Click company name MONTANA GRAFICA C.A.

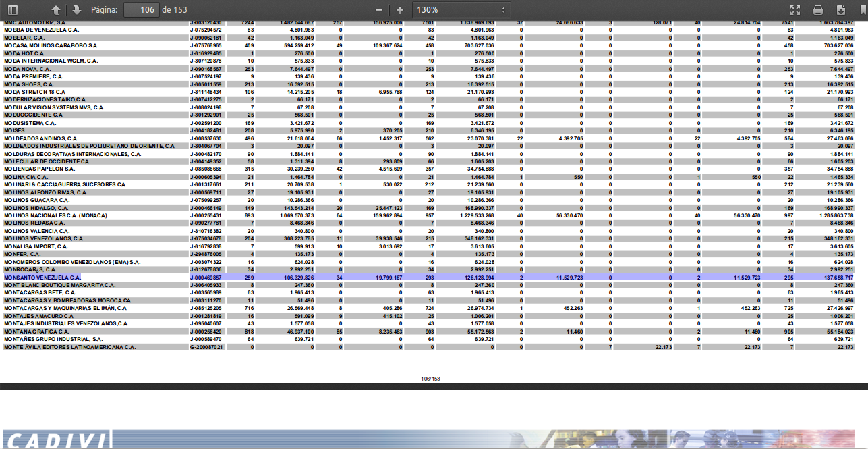point(36,332)
